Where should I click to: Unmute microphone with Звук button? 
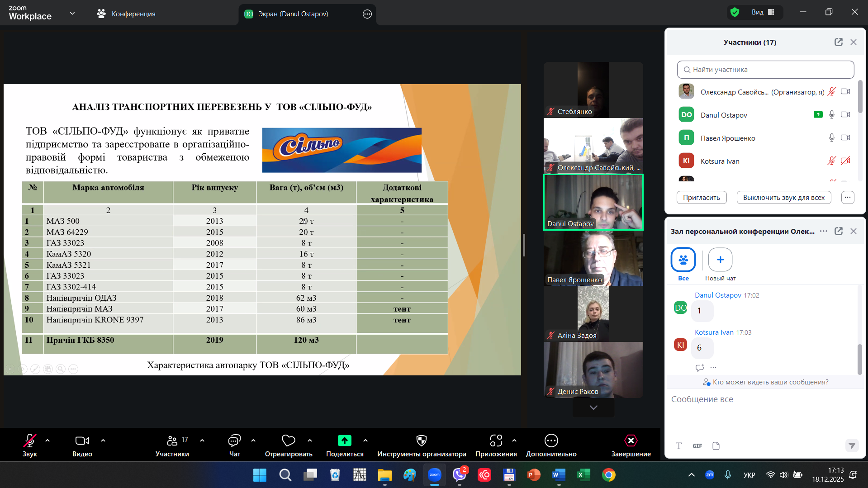click(x=30, y=441)
